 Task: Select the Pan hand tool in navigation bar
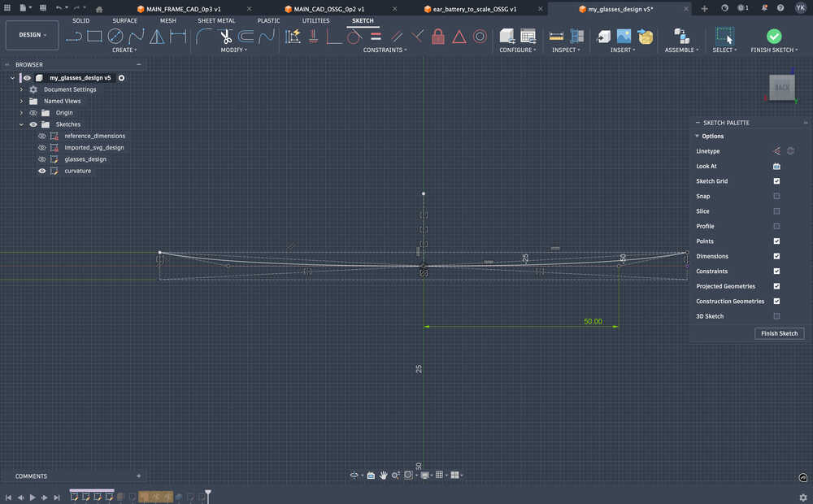(383, 475)
